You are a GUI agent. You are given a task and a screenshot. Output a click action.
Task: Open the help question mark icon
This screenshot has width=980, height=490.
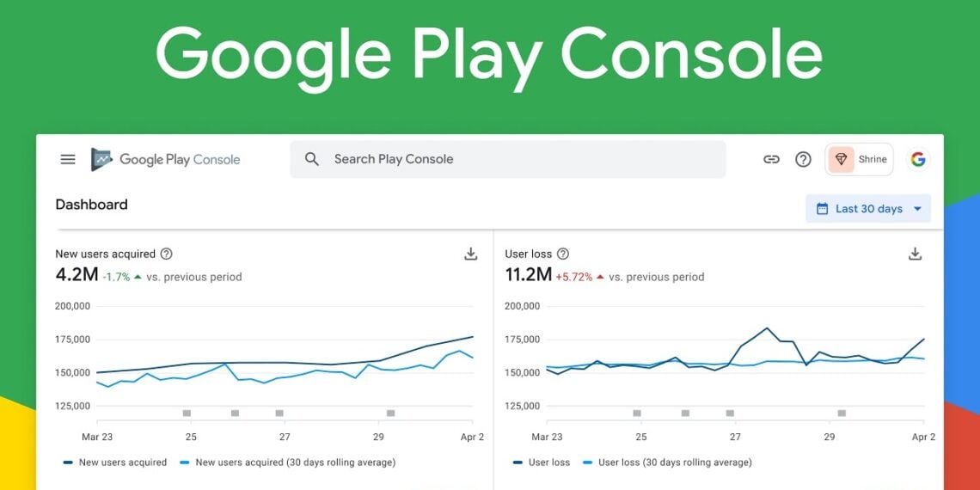(803, 159)
